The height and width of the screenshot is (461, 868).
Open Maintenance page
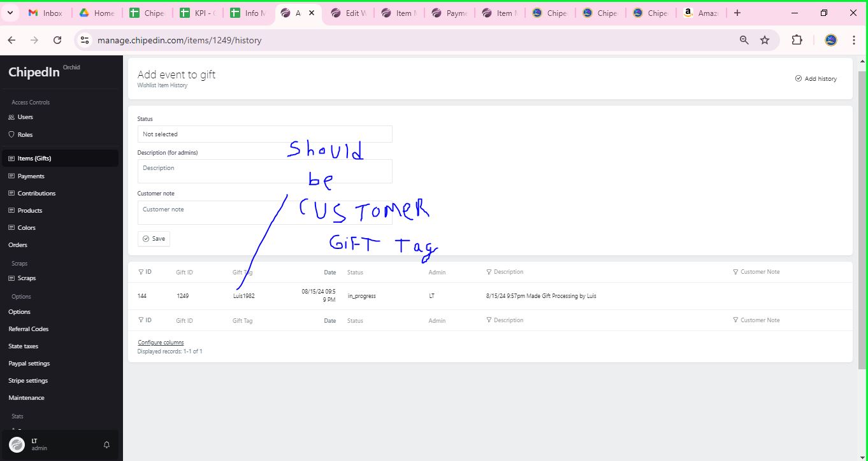point(26,398)
